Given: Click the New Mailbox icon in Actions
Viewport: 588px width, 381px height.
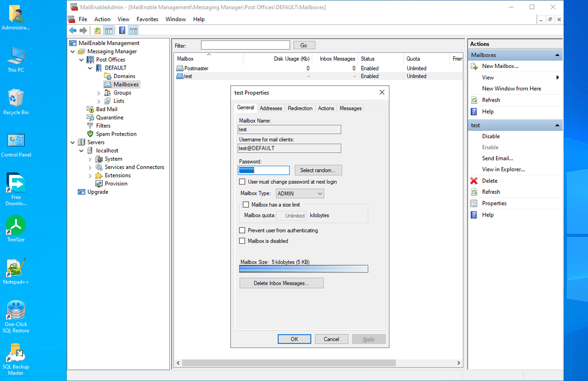Looking at the screenshot, I should tap(474, 66).
